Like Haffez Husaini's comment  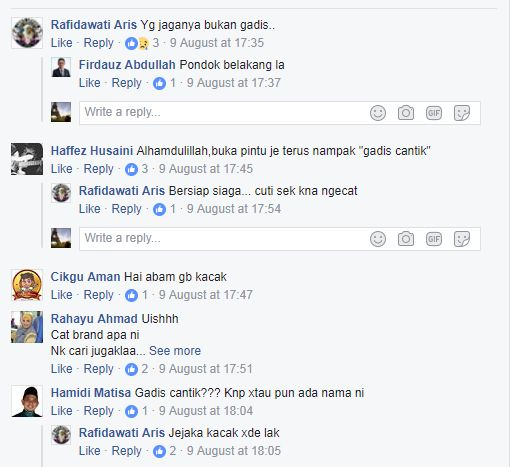(x=61, y=169)
